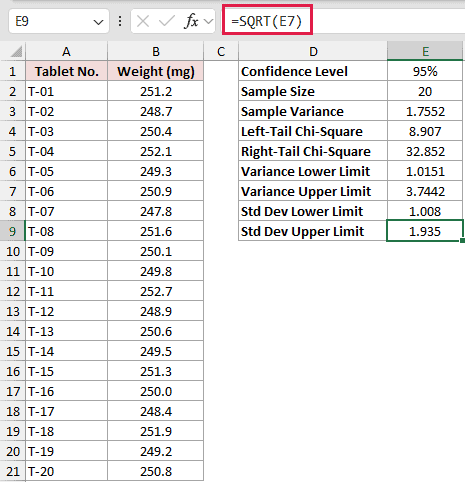Select row 1 header
Viewport: 465px width, 482px height.
13,71
